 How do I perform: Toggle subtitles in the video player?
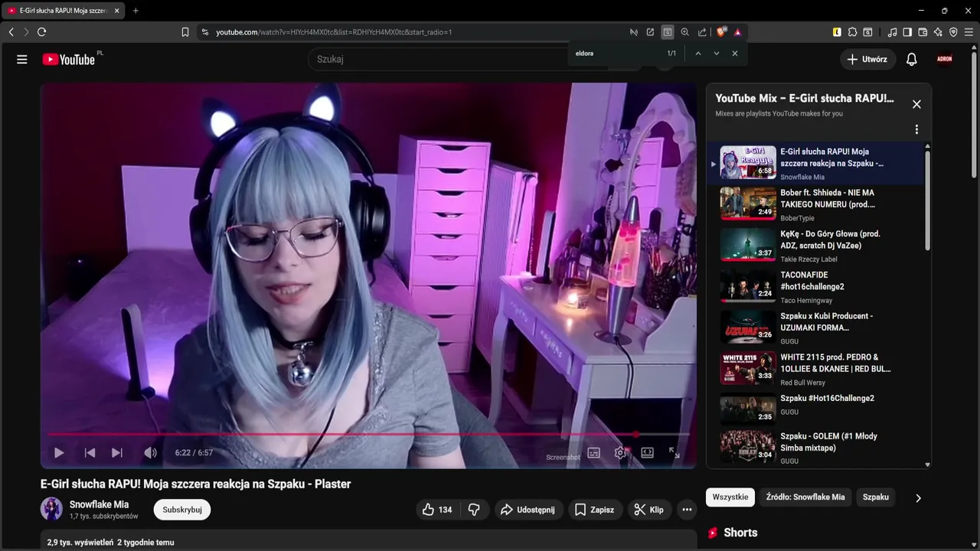593,453
